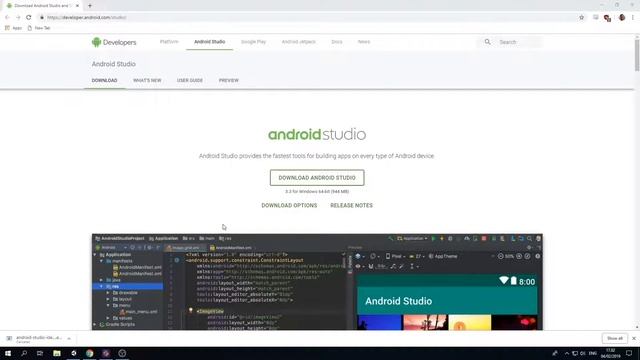640x360 pixels.
Task: Open the Google Play nav item
Action: 253,42
